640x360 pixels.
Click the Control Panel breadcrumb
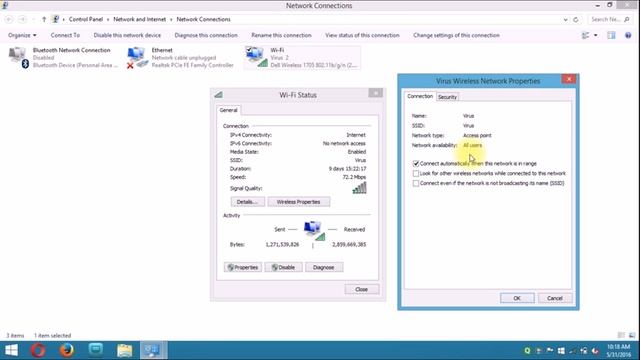(86, 19)
